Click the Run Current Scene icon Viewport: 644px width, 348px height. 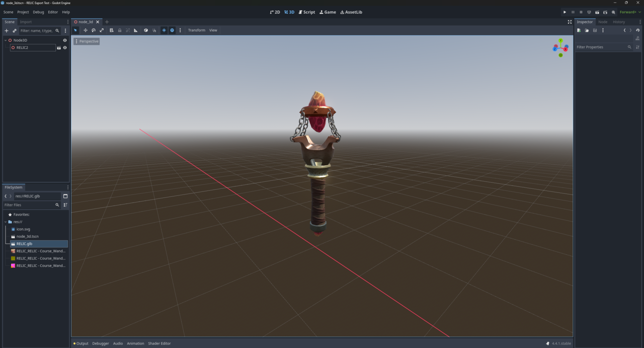pyautogui.click(x=597, y=12)
